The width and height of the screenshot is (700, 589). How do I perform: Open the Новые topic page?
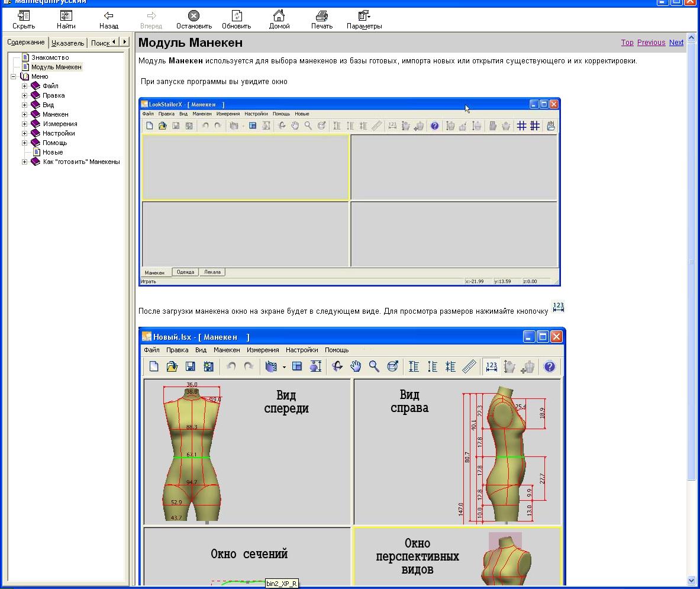53,152
